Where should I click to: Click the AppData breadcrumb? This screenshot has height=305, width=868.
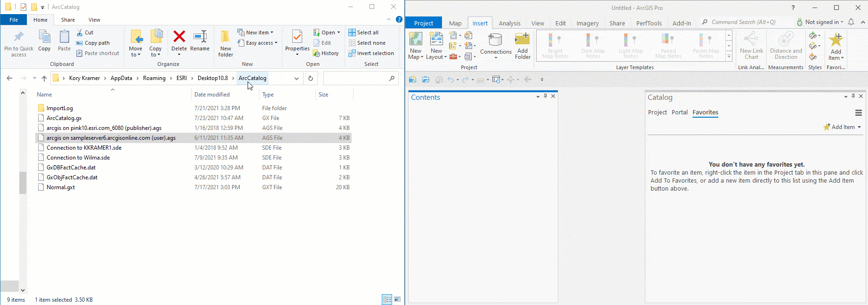pos(121,78)
